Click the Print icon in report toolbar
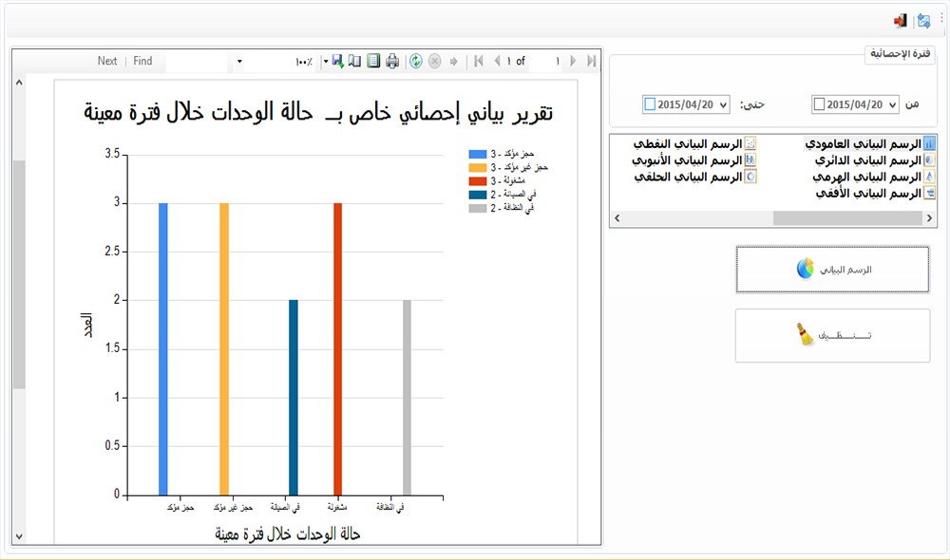 coord(392,60)
